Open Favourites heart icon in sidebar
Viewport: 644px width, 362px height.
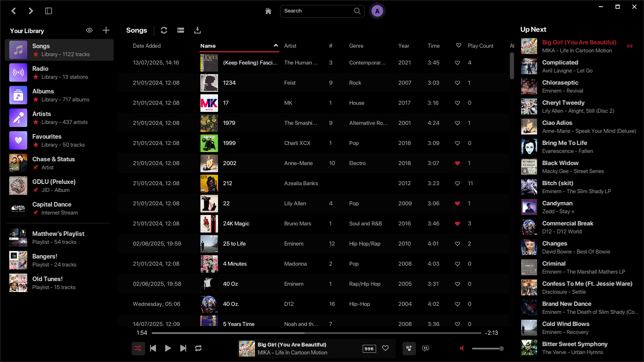18,140
